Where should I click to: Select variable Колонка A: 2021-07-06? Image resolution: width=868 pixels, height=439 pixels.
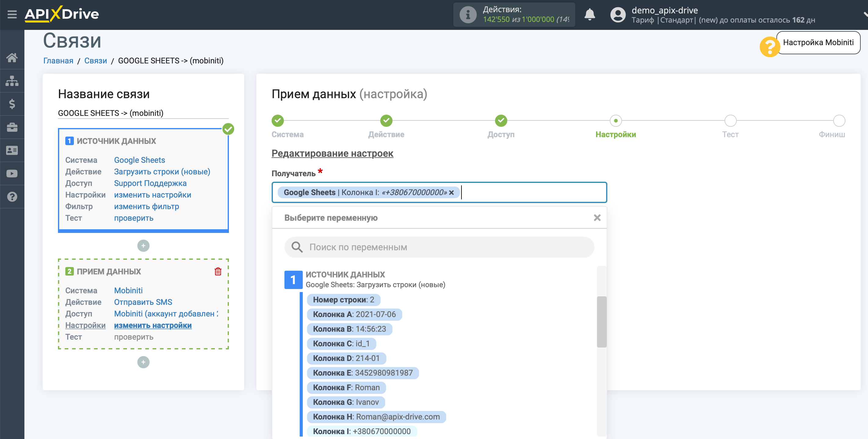point(354,314)
